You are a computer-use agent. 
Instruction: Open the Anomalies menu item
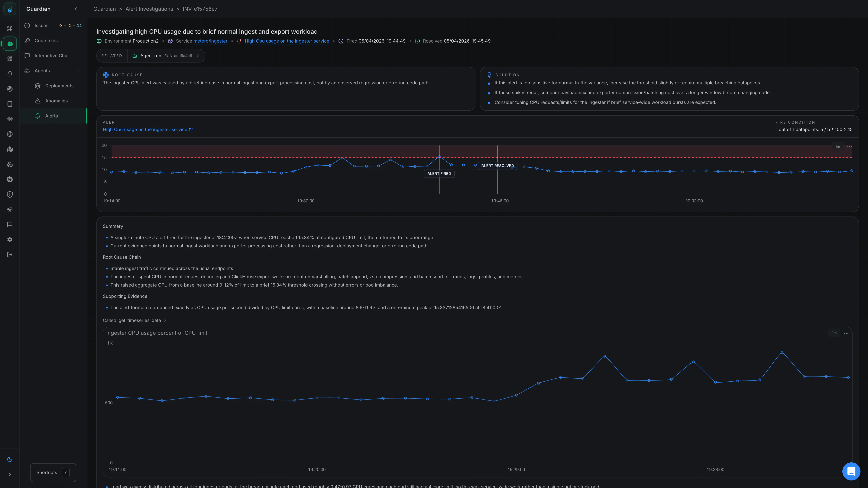tap(56, 101)
